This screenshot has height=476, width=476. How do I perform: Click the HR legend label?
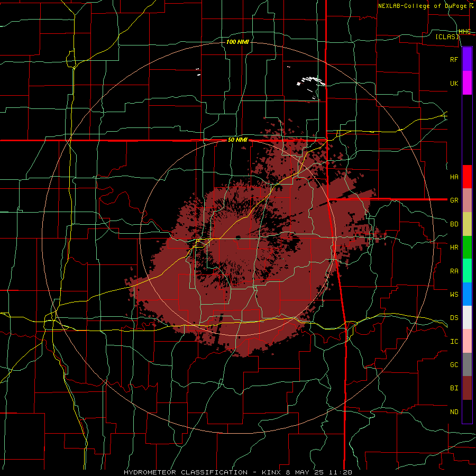tap(454, 248)
